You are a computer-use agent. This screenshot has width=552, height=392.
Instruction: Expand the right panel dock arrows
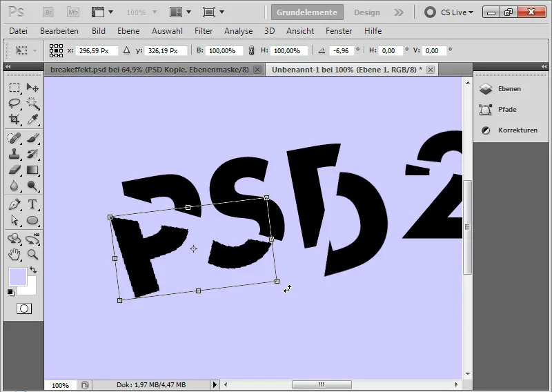pos(544,66)
